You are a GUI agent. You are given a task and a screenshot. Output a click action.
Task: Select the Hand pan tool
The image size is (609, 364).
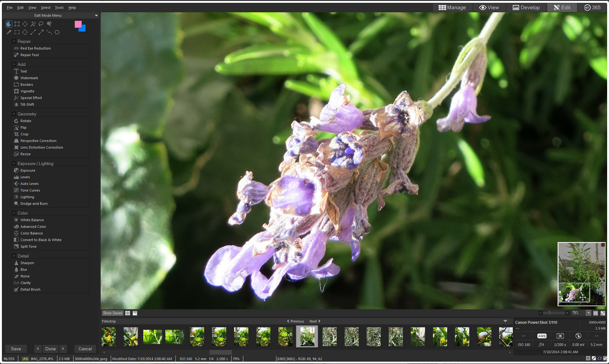click(x=9, y=24)
